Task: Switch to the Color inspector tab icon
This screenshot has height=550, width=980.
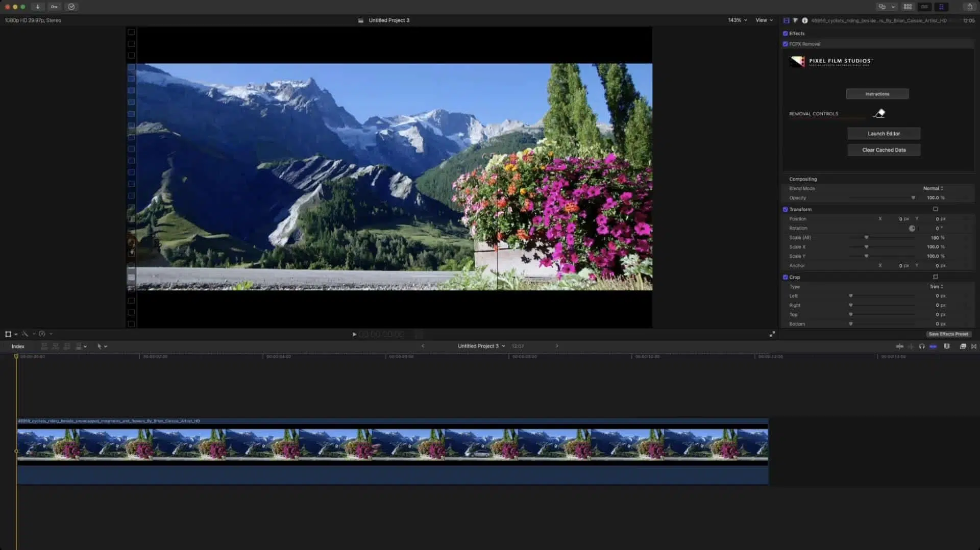Action: click(x=795, y=20)
